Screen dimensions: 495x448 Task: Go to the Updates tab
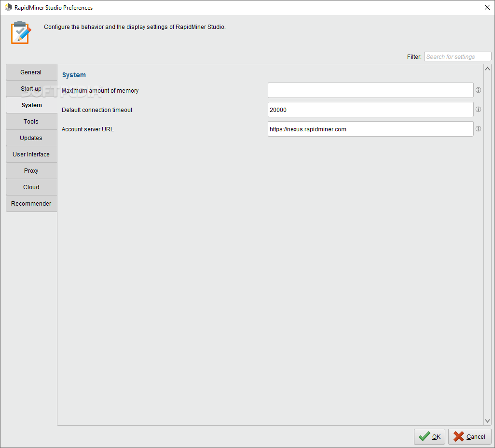pos(31,138)
